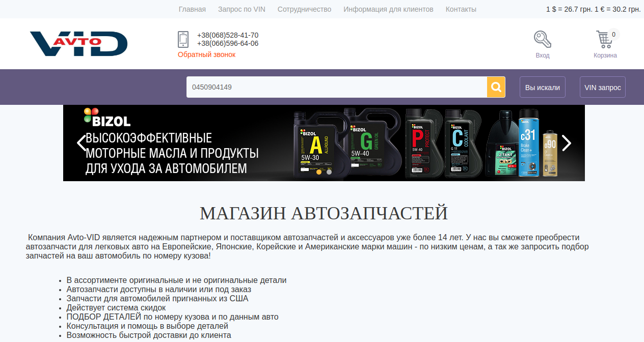
Task: Open the Контакты menu item
Action: point(461,9)
